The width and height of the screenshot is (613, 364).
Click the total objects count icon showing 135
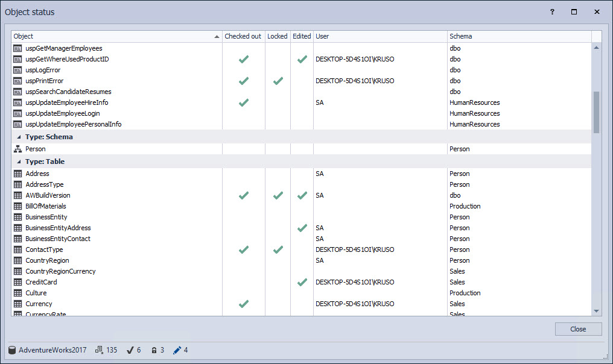[x=99, y=350]
